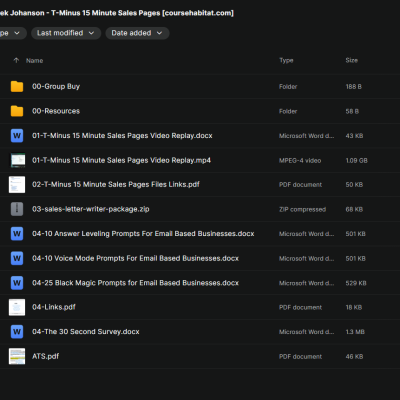Click the ZIP compressed type cell
The image size is (400, 400).
(302, 209)
